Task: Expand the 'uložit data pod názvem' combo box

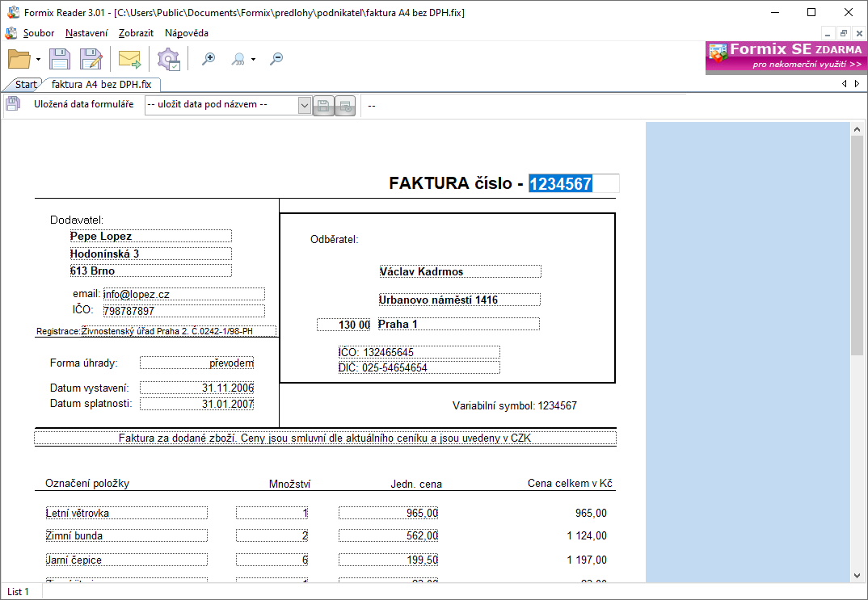Action: pyautogui.click(x=305, y=105)
